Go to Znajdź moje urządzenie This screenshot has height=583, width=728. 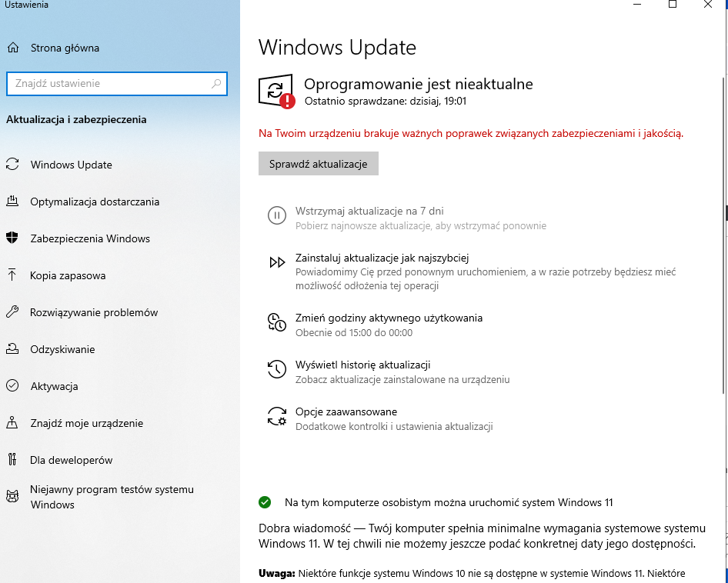[86, 423]
